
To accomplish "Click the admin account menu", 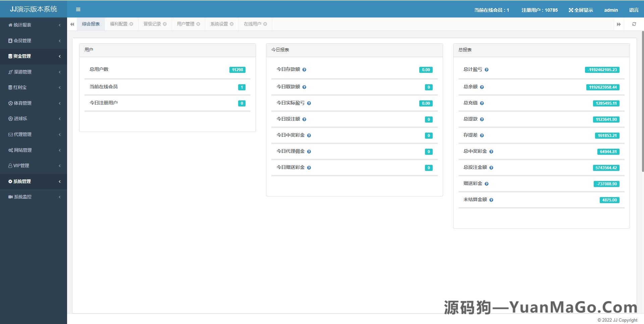I will click(611, 10).
